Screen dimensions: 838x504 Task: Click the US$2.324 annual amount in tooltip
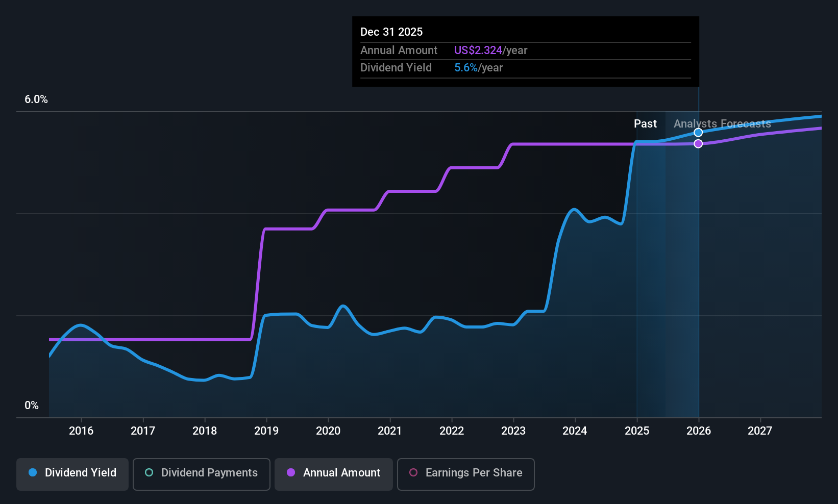(x=478, y=51)
